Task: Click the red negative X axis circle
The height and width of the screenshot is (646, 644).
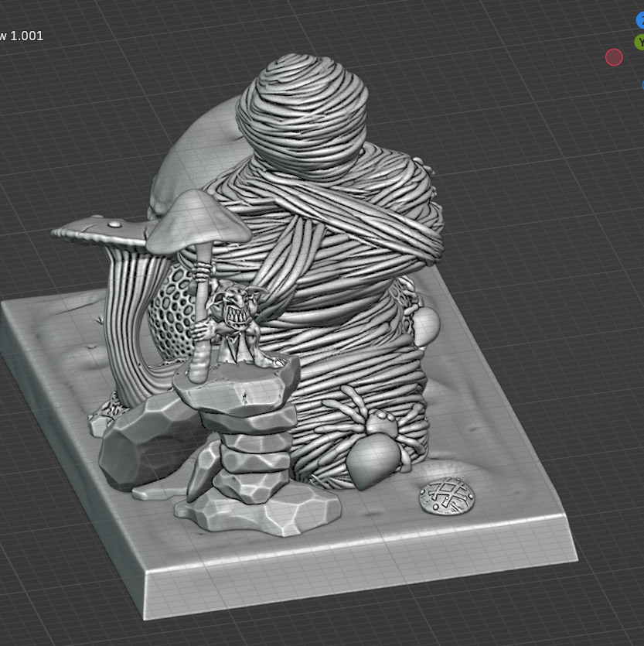Action: (x=614, y=57)
